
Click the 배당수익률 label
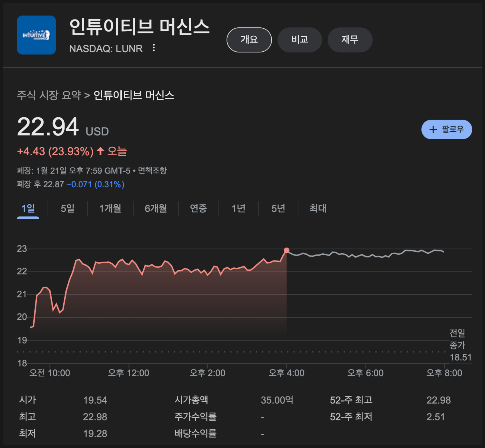(195, 434)
